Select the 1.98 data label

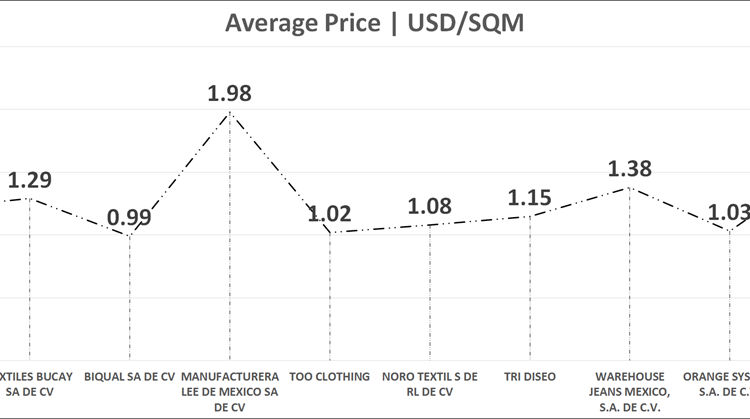click(229, 95)
